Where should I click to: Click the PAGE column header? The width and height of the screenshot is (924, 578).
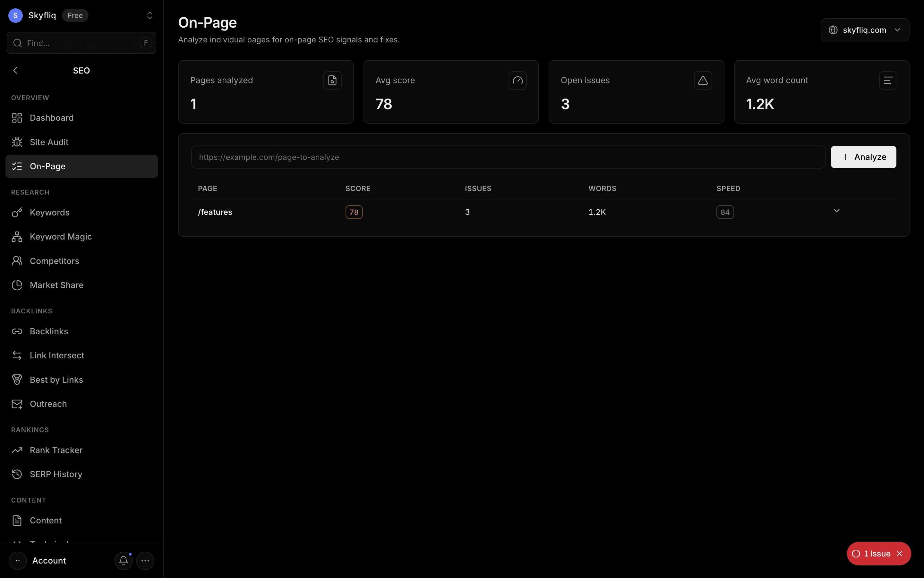pyautogui.click(x=207, y=188)
